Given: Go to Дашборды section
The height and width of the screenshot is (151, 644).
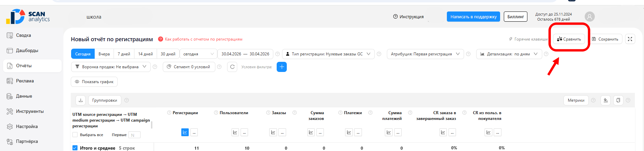Looking at the screenshot, I should click(27, 51).
